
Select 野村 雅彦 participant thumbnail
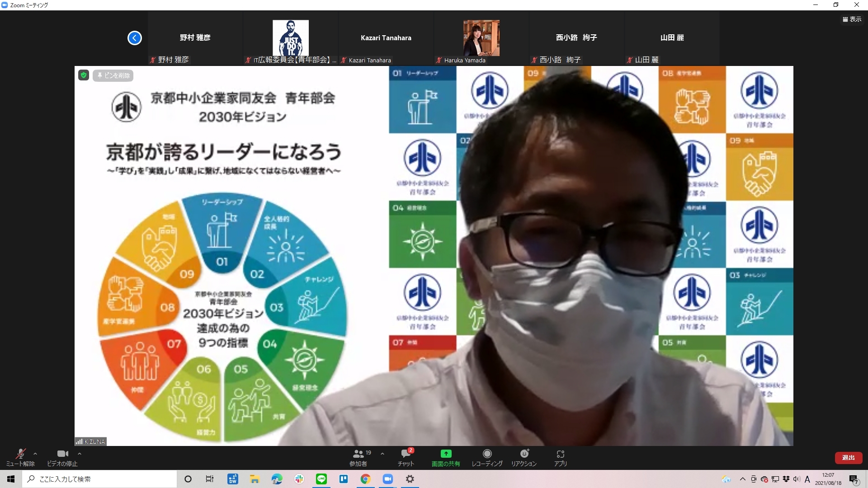[195, 38]
